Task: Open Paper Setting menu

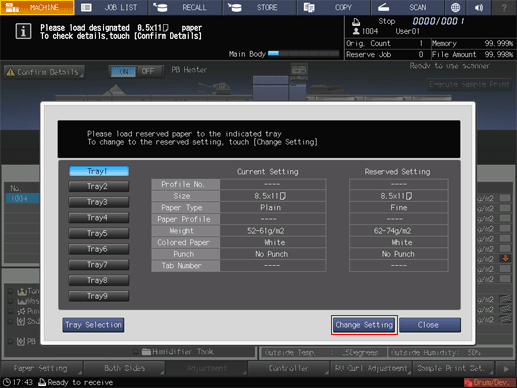Action: tap(42, 368)
